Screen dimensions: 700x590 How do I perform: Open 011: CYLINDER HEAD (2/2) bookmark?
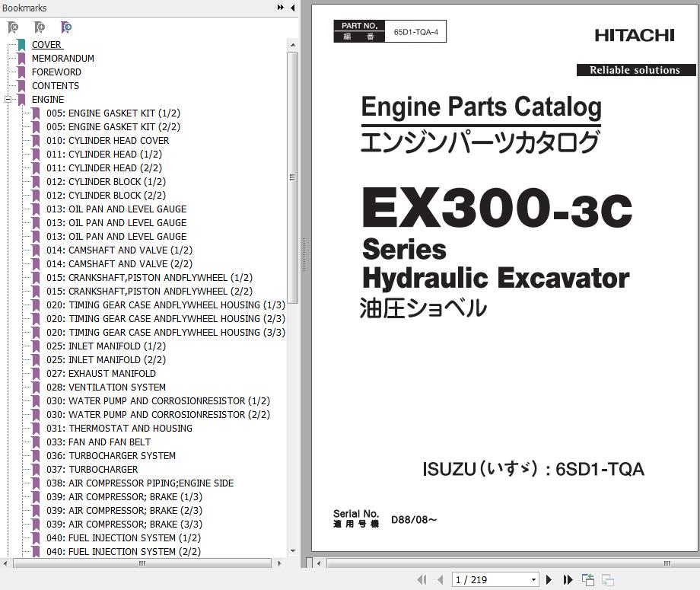(x=104, y=168)
